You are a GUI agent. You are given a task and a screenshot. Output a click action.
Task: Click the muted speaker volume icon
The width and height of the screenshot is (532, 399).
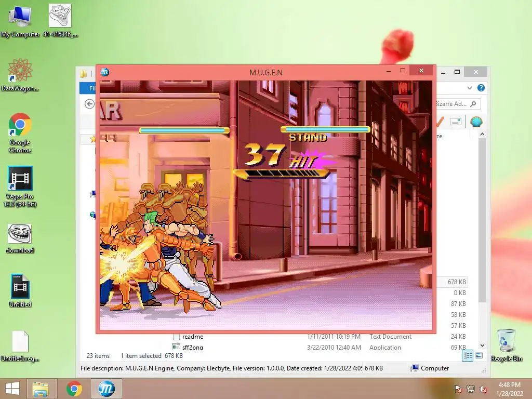click(x=483, y=389)
